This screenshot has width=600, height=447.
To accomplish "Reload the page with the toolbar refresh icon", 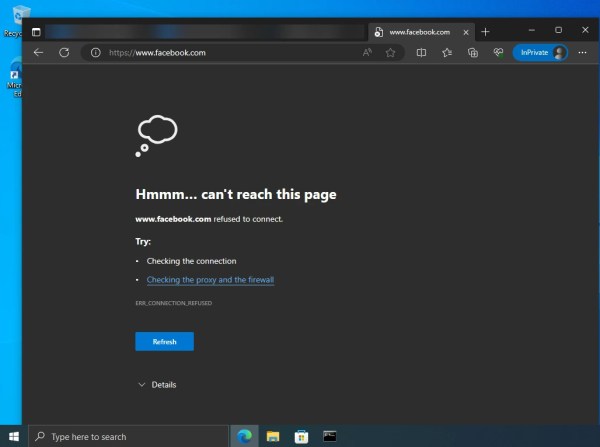I will click(64, 52).
